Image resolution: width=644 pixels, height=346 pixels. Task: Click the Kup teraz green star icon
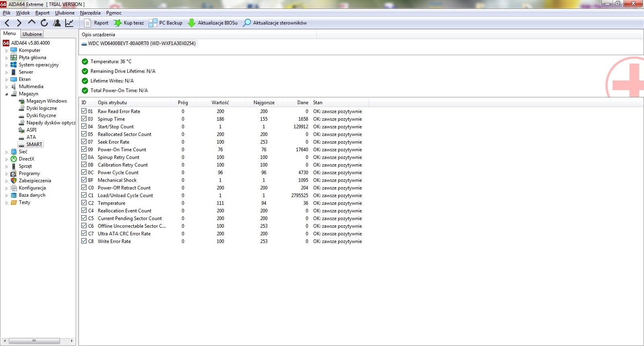pos(118,23)
